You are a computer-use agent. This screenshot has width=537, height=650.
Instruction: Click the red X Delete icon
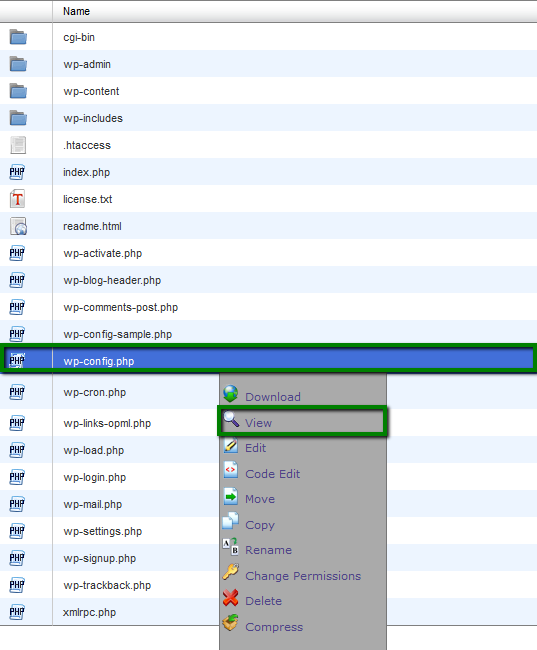[x=231, y=598]
